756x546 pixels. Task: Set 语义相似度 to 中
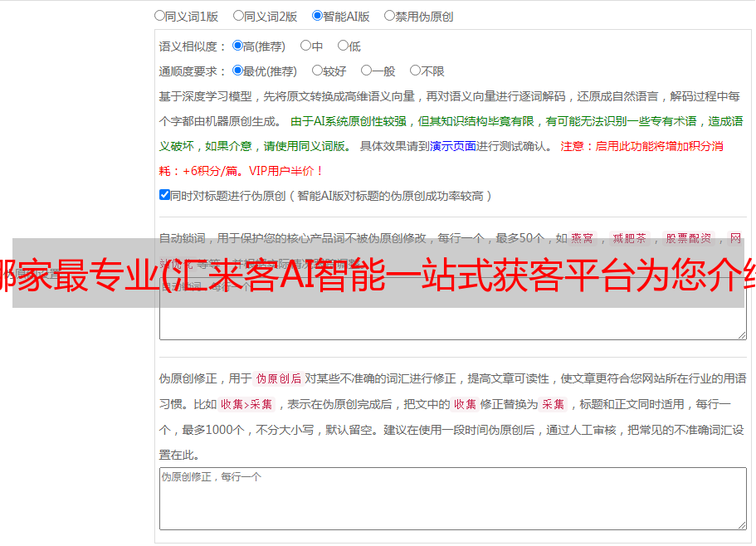[x=305, y=46]
